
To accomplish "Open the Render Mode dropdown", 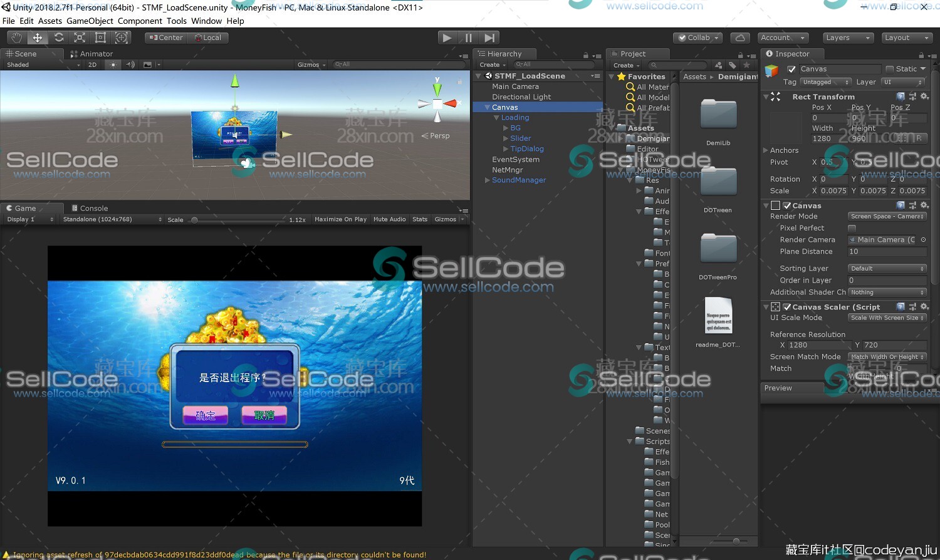I will tap(887, 216).
